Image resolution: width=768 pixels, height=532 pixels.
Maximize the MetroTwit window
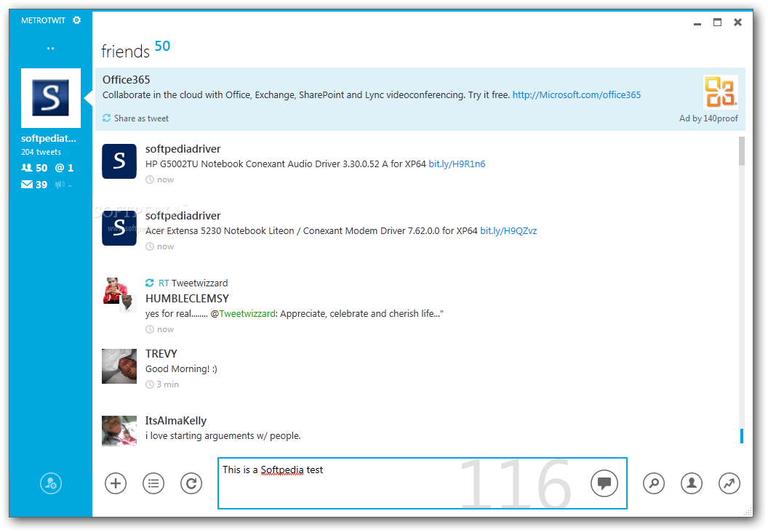tap(717, 22)
